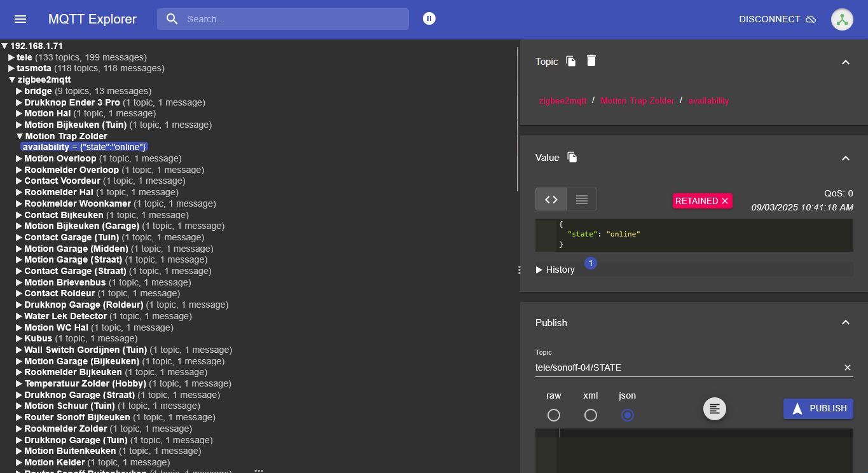Image resolution: width=868 pixels, height=473 pixels.
Task: Collapse the Publish panel
Action: (x=846, y=323)
